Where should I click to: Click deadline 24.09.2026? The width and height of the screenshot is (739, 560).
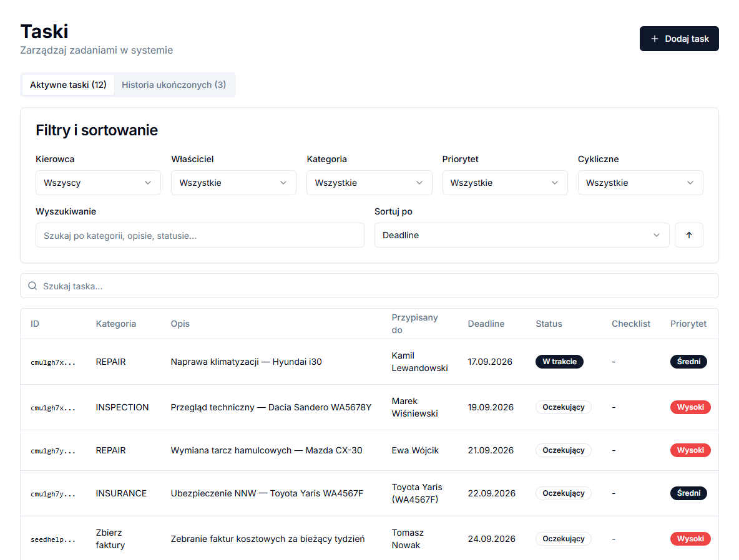[492, 539]
